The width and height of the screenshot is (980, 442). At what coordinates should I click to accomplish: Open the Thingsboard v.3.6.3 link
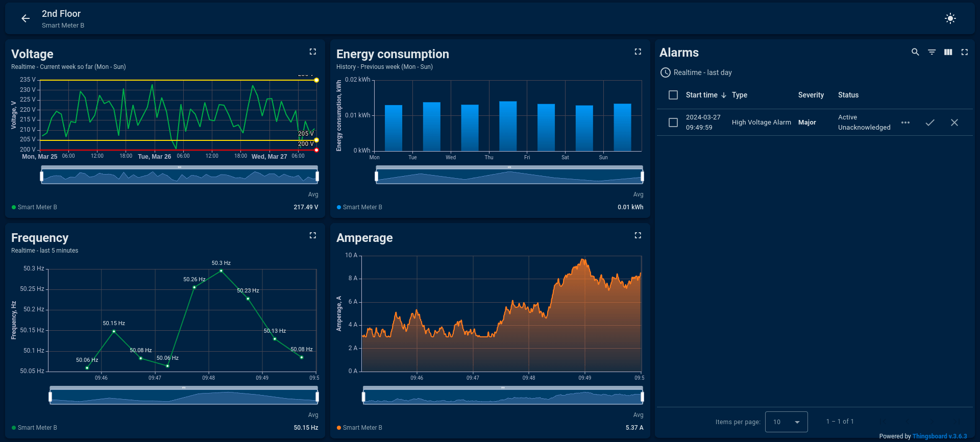(939, 436)
